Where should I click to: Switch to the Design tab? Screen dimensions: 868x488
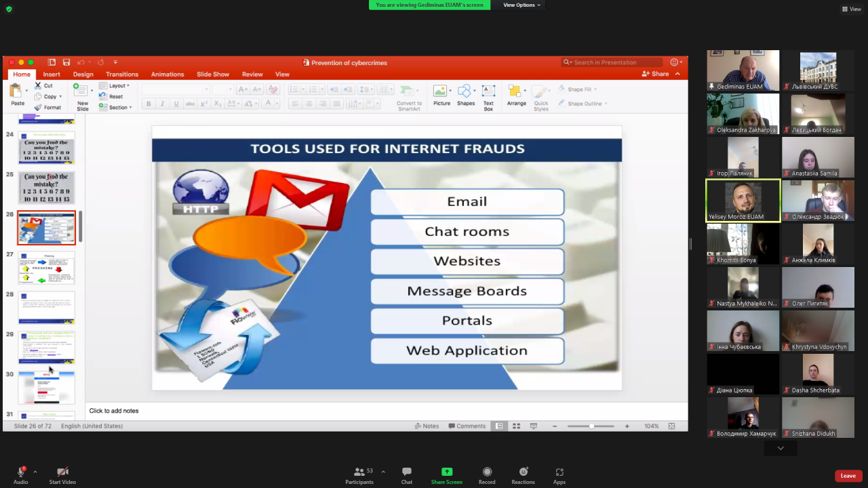coord(83,75)
